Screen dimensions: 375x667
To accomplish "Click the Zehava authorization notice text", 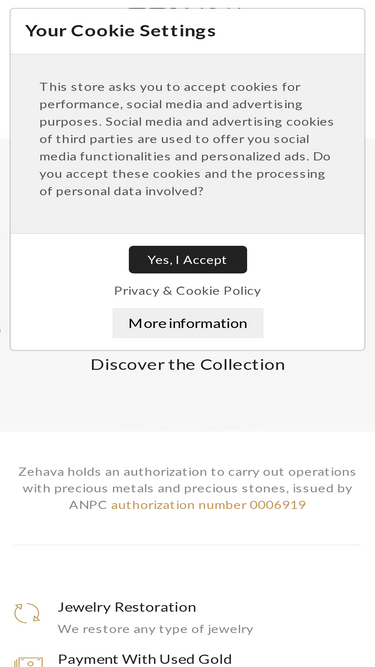I will (x=188, y=488).
